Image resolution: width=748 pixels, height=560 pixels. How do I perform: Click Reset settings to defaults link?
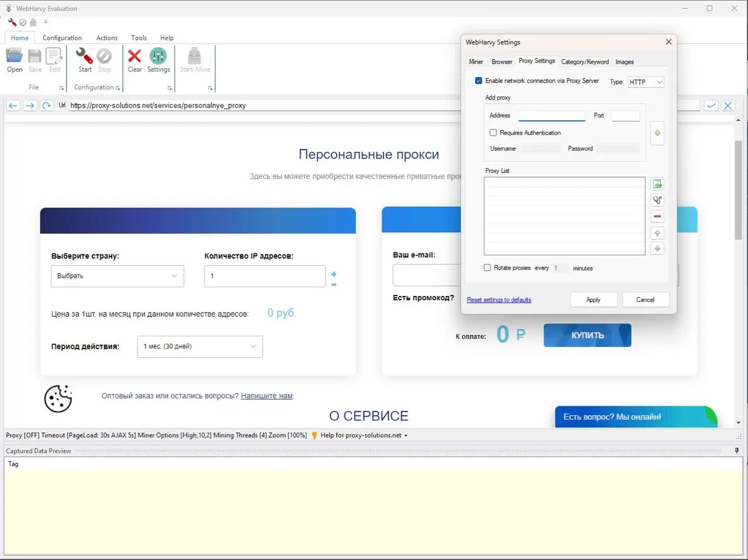coord(499,300)
